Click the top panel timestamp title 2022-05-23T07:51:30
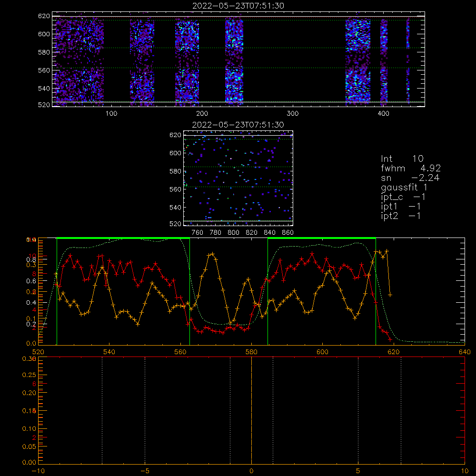This screenshot has height=476, width=476. [238, 6]
